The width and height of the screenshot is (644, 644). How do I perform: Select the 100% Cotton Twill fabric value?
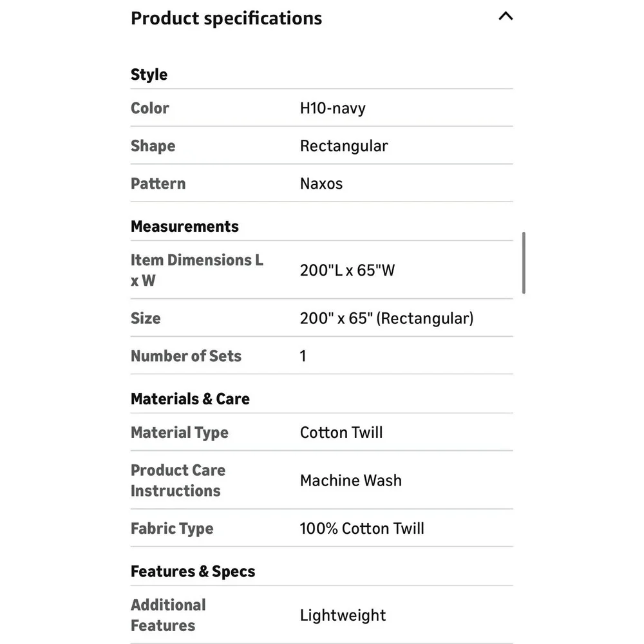362,529
